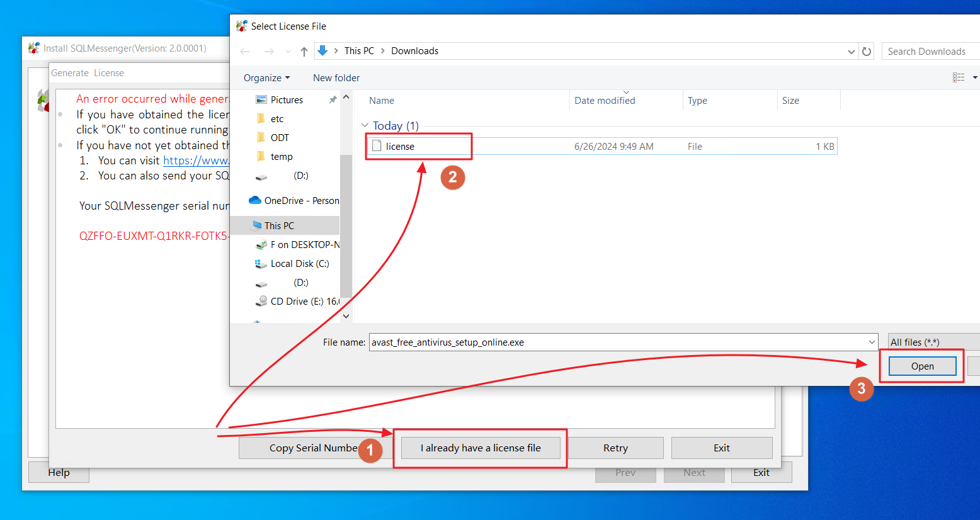This screenshot has height=520, width=980.
Task: Click Exit in the installer window
Action: (x=761, y=473)
